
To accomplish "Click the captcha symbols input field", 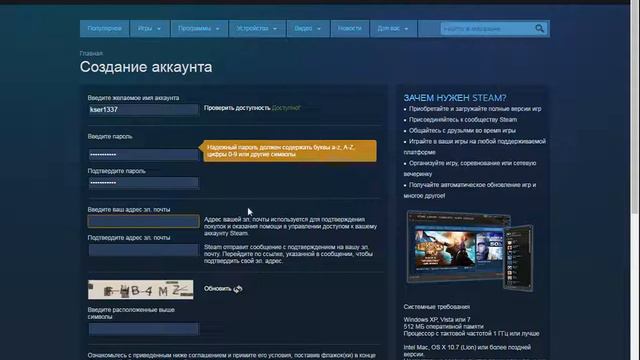I will pos(143,329).
